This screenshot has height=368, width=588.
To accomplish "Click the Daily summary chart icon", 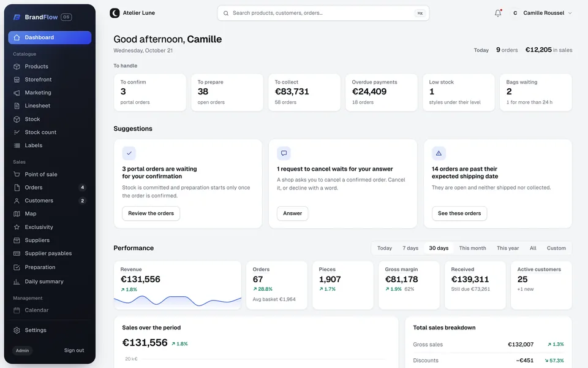I will click(17, 282).
